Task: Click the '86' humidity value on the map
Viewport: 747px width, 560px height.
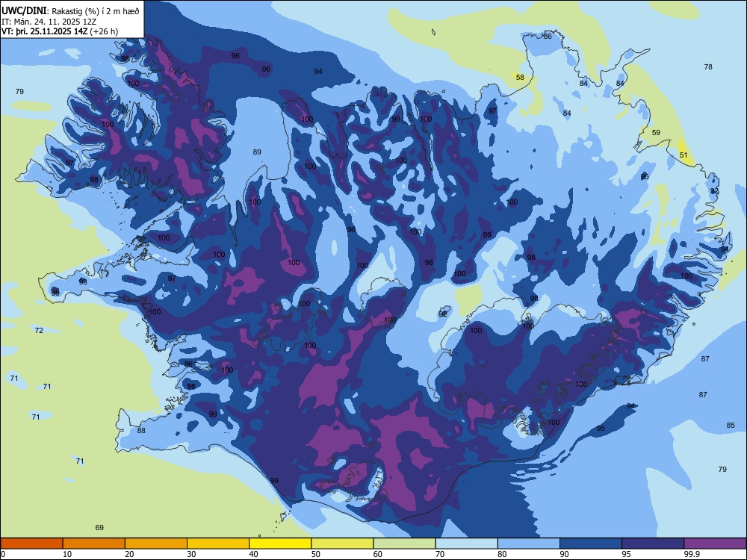Action: click(548, 36)
